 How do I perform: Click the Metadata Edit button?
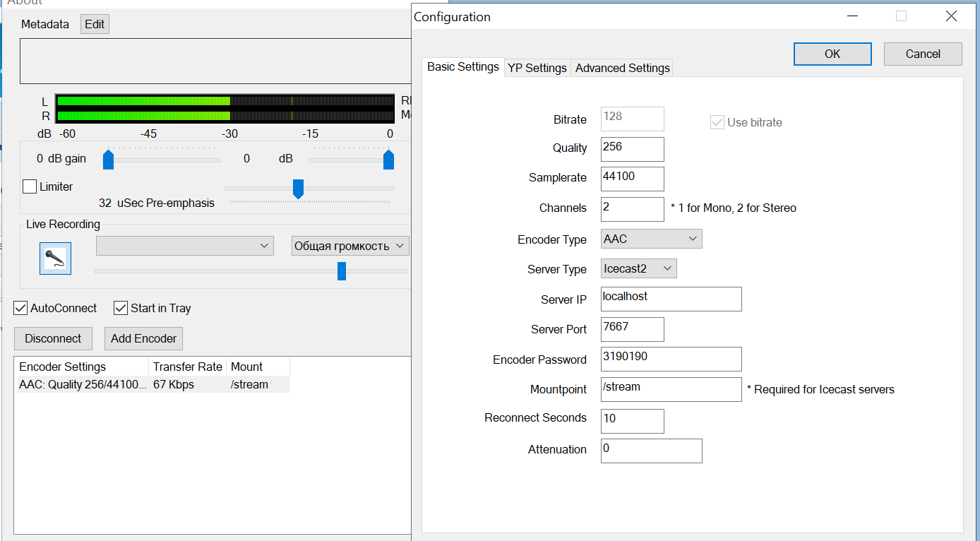pyautogui.click(x=95, y=24)
